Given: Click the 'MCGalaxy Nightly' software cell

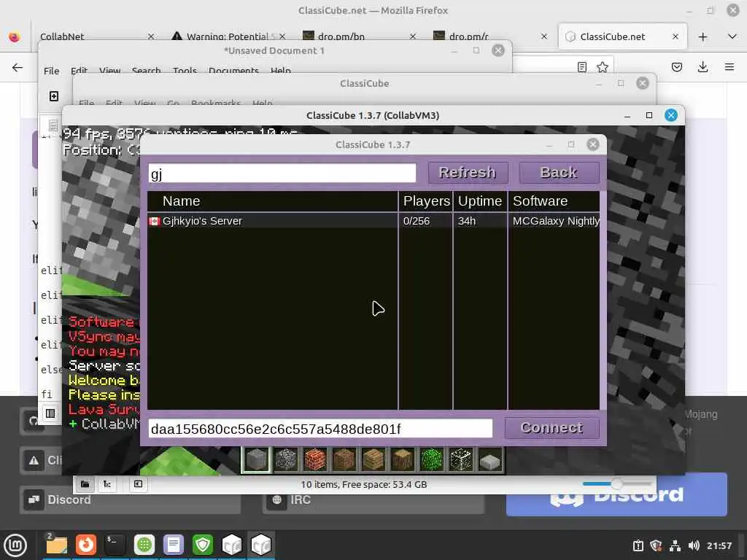Looking at the screenshot, I should [x=556, y=221].
